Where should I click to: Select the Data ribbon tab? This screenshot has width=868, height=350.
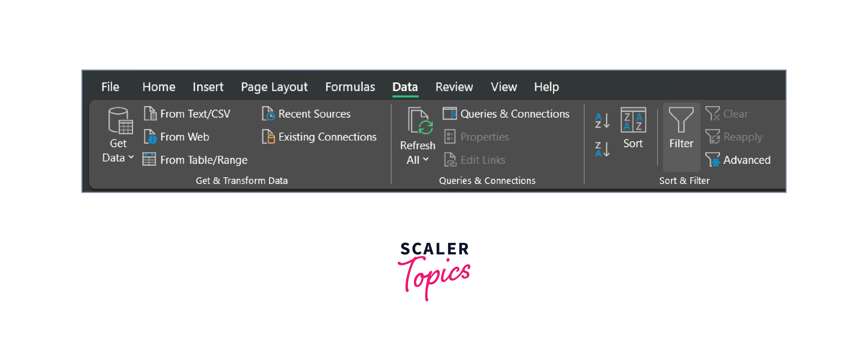pyautogui.click(x=405, y=86)
